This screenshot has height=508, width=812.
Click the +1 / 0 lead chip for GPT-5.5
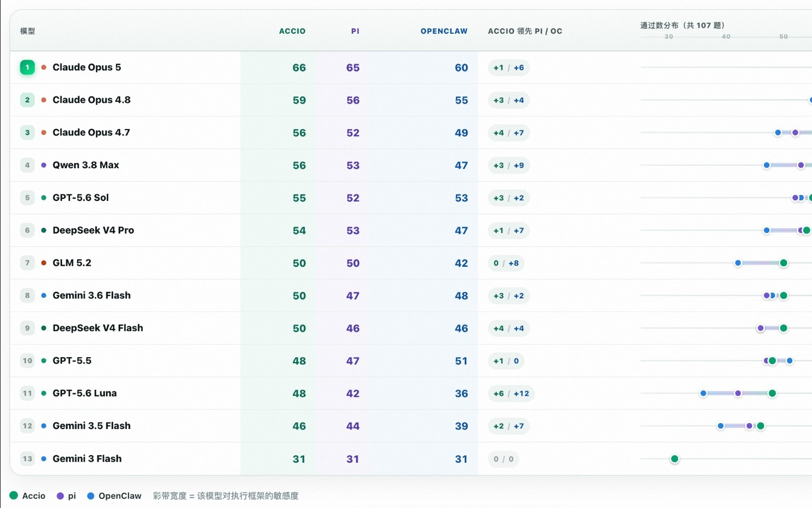506,361
